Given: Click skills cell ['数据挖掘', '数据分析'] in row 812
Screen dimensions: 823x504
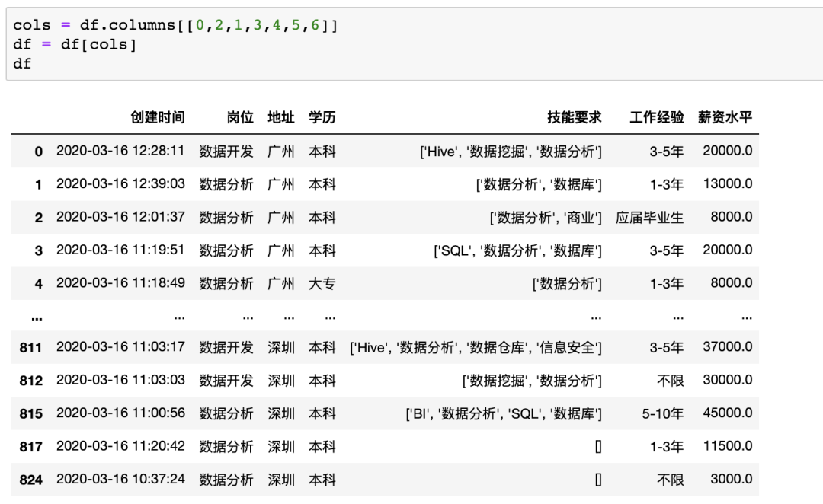Looking at the screenshot, I should point(532,381).
